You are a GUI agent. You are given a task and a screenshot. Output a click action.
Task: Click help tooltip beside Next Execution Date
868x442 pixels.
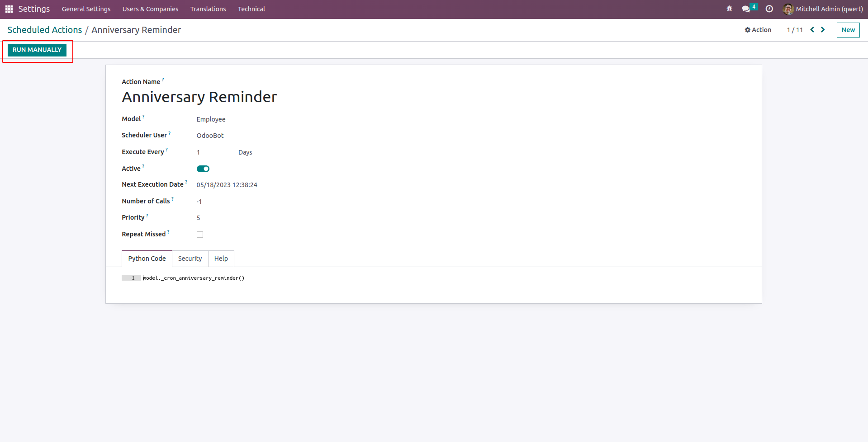[x=186, y=182]
